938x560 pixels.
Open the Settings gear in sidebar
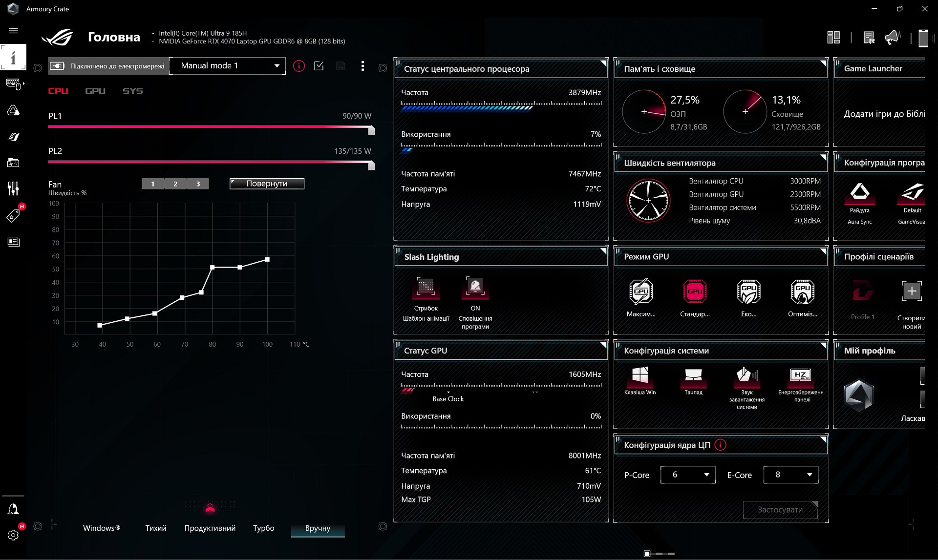pyautogui.click(x=13, y=535)
